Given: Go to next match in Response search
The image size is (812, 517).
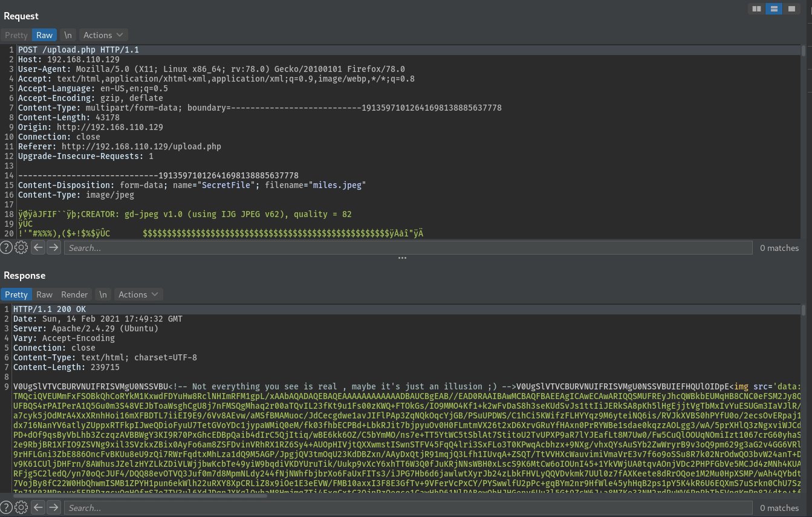Looking at the screenshot, I should (54, 507).
